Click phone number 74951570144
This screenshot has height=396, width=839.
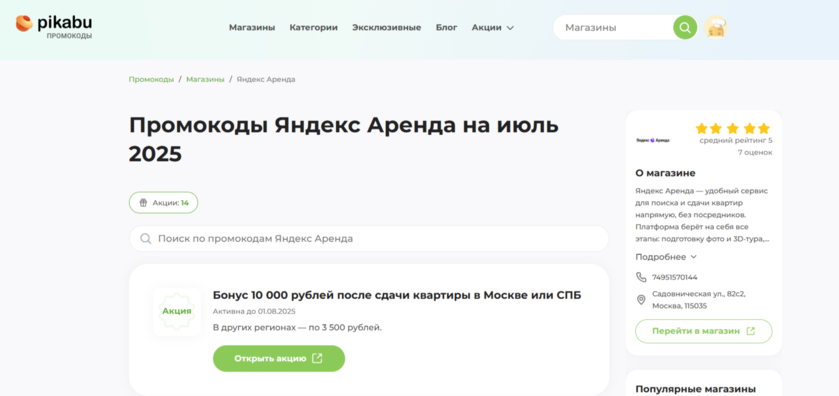click(x=675, y=277)
